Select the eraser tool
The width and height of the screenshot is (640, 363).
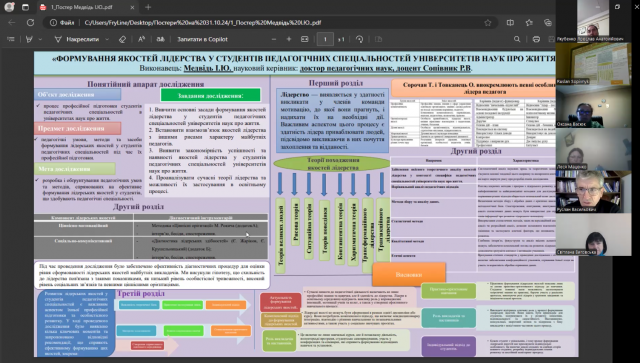click(x=122, y=39)
